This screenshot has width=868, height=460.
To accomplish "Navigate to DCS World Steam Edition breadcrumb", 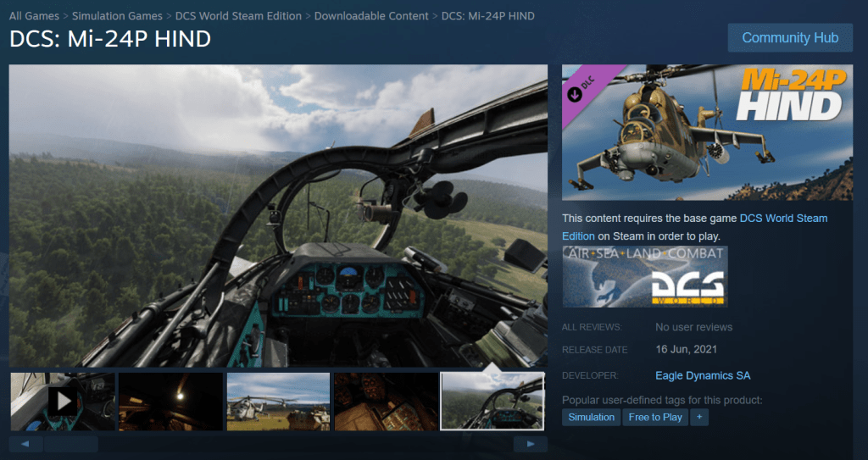I will click(x=238, y=16).
